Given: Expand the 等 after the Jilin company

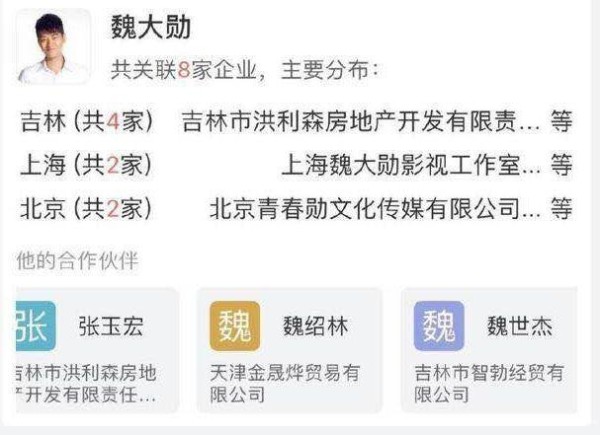Looking at the screenshot, I should pos(562,121).
